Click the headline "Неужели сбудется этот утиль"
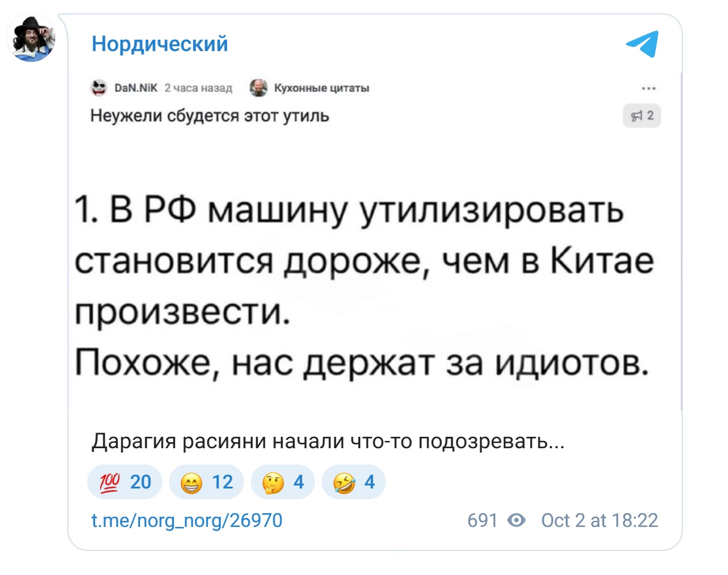Image resolution: width=728 pixels, height=575 pixels. pos(210,115)
